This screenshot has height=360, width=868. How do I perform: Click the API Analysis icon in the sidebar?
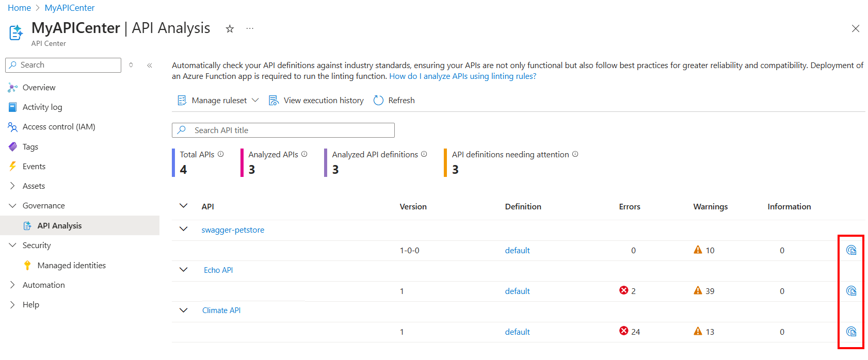point(27,226)
